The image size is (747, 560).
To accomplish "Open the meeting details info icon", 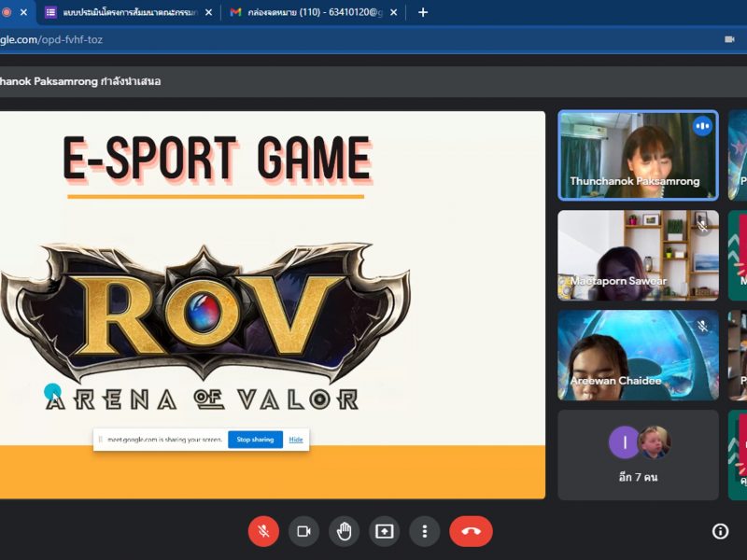I will [x=720, y=531].
